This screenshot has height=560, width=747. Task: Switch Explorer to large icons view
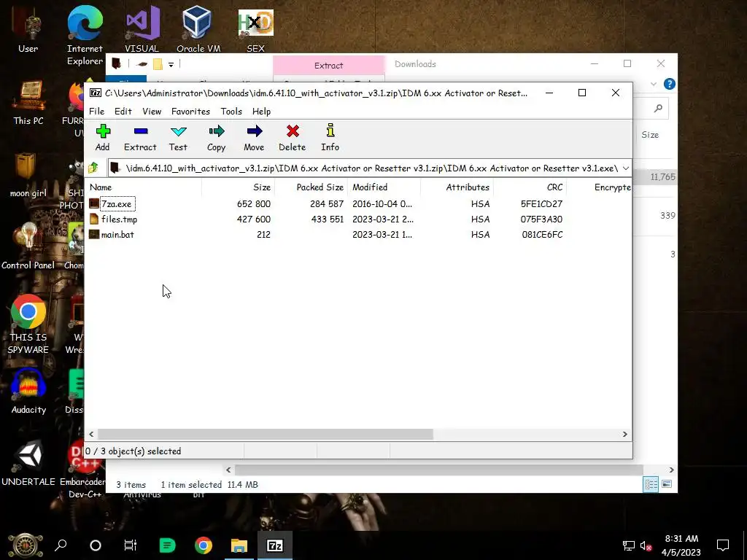667,484
